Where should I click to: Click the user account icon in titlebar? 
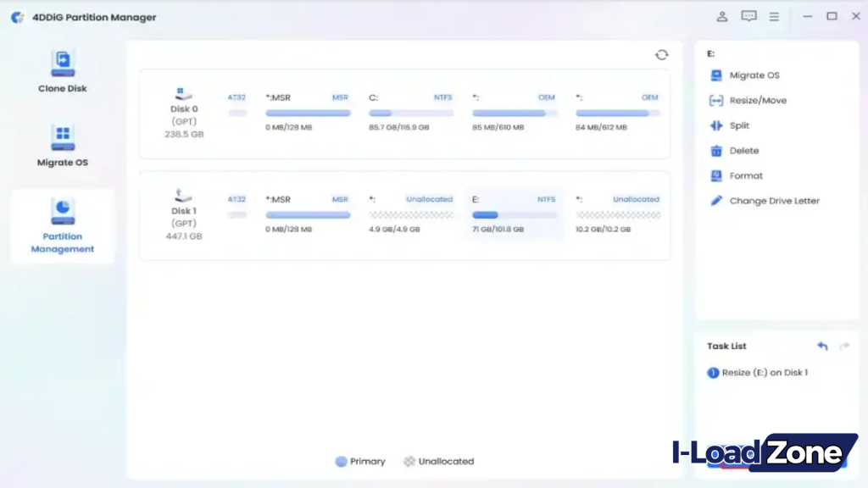tap(723, 16)
